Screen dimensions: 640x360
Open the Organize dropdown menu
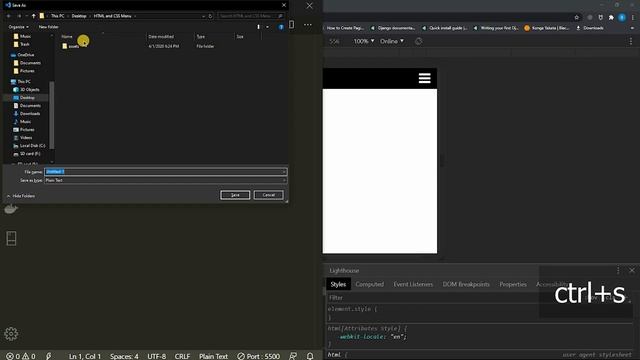[x=18, y=27]
